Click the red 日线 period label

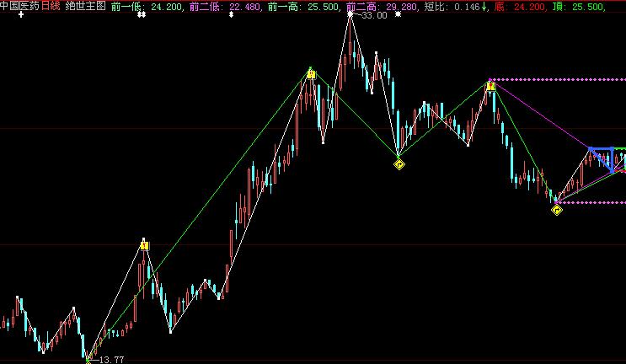(51, 6)
